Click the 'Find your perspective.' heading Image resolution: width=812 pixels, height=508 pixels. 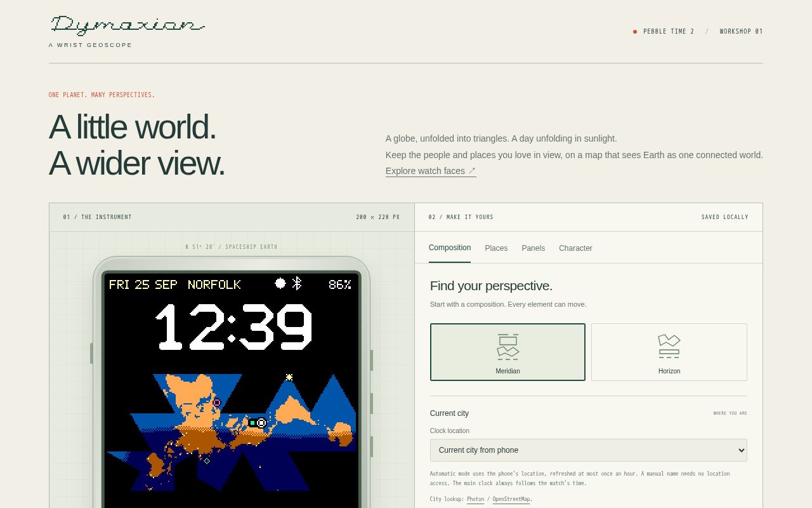coord(491,286)
